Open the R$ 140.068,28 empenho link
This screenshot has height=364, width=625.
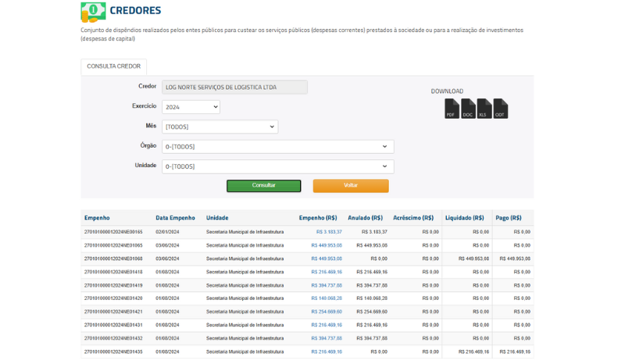tap(327, 298)
